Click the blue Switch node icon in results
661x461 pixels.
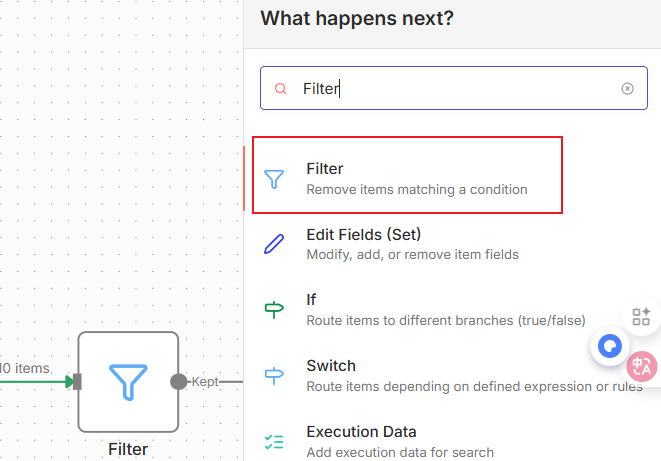point(273,376)
